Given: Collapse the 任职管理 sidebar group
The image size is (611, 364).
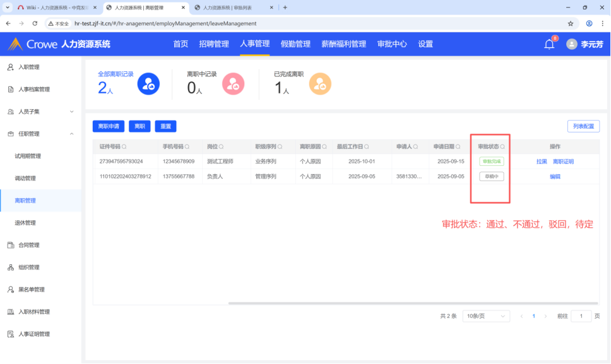Looking at the screenshot, I should pos(71,134).
